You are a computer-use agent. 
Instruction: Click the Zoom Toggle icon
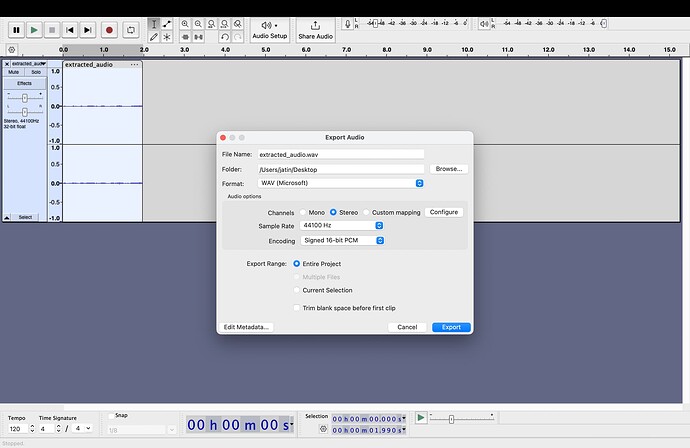tap(238, 24)
